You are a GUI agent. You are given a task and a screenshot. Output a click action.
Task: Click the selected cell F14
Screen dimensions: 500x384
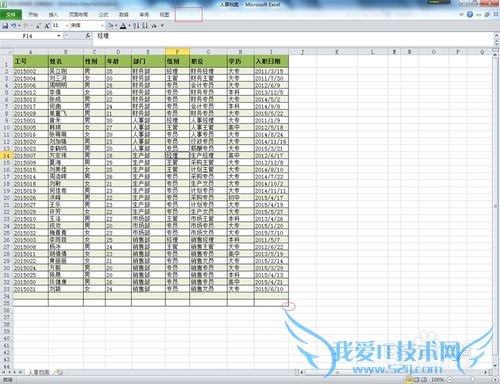tap(177, 155)
